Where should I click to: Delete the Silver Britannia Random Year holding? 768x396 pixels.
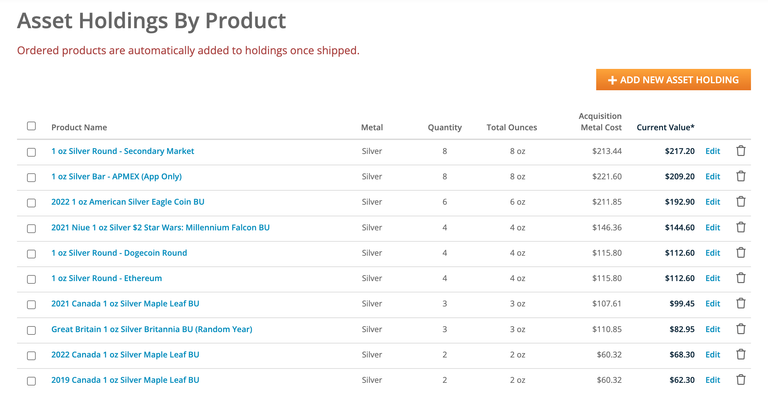tap(741, 329)
